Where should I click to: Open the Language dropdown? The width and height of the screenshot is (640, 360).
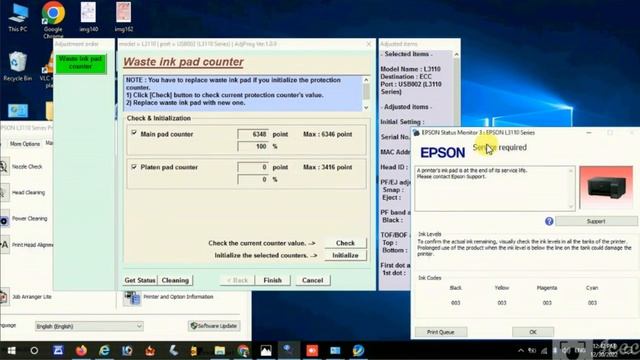coord(89,326)
